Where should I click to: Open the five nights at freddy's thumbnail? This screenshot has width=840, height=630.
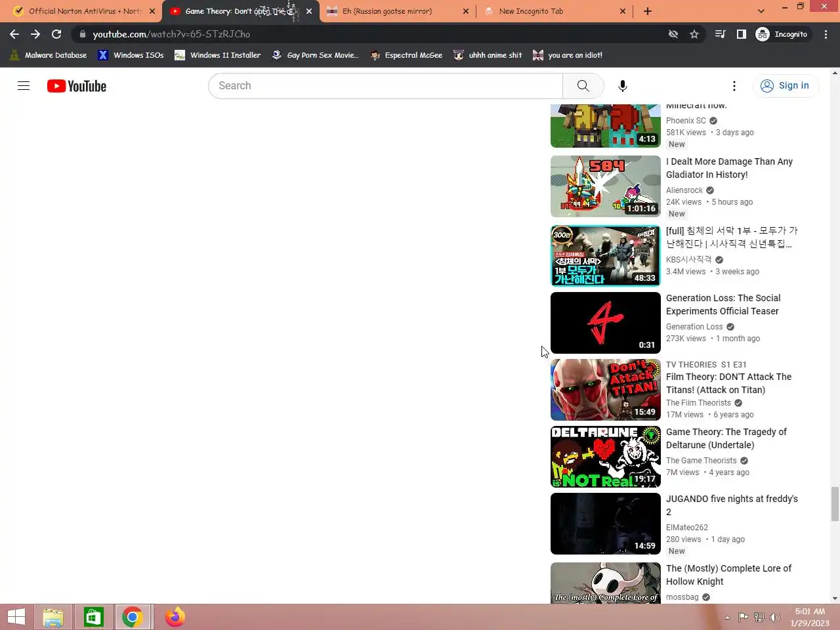(x=606, y=524)
